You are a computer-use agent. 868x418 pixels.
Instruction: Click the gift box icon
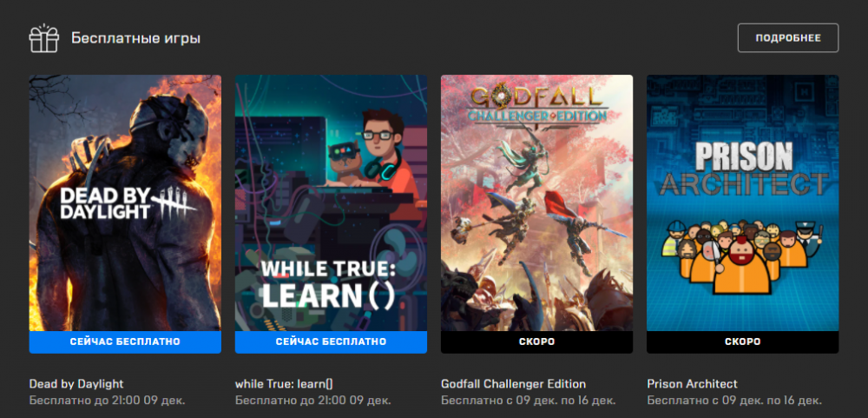coord(43,38)
